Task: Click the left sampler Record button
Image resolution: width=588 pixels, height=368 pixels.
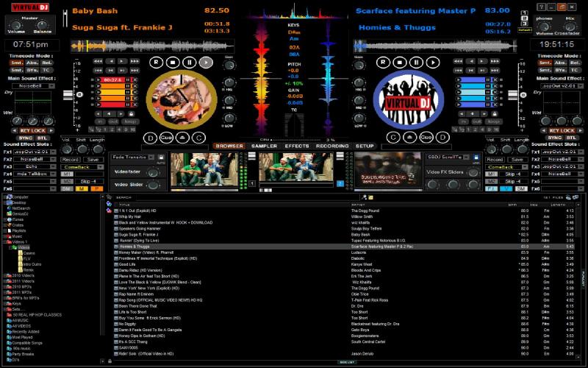Action: click(70, 160)
